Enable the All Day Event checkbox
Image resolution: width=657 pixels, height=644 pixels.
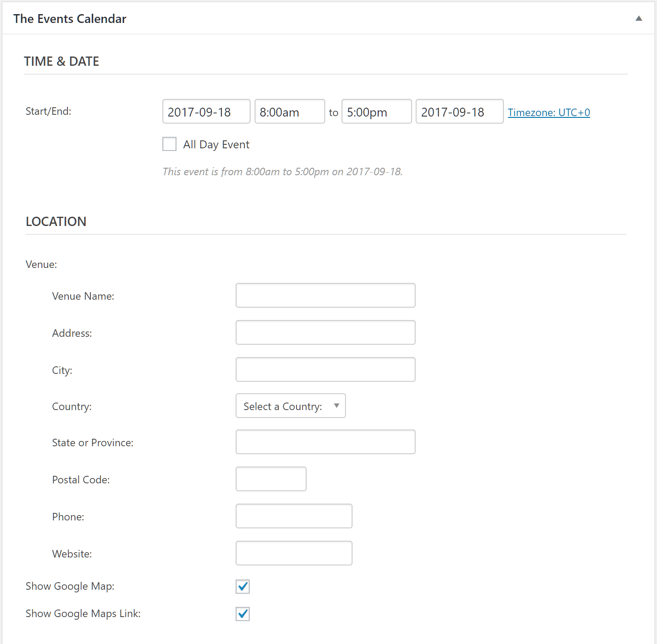pyautogui.click(x=169, y=144)
